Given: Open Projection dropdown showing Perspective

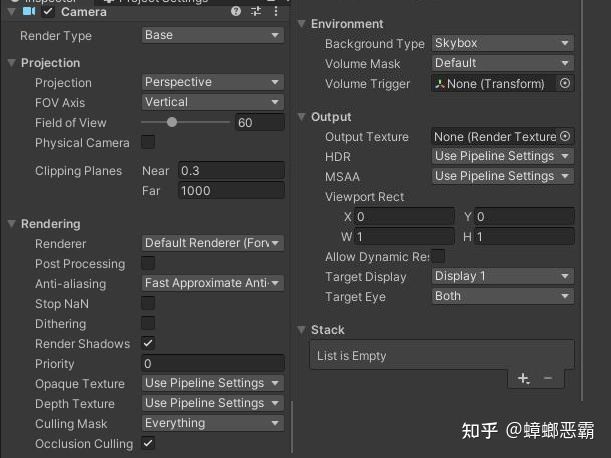Looking at the screenshot, I should pos(213,82).
